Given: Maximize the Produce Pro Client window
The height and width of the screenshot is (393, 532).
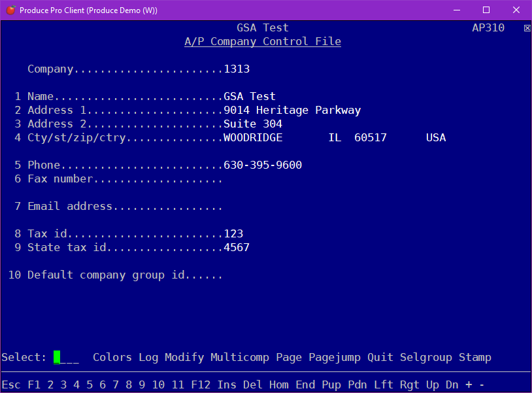Looking at the screenshot, I should [x=486, y=10].
